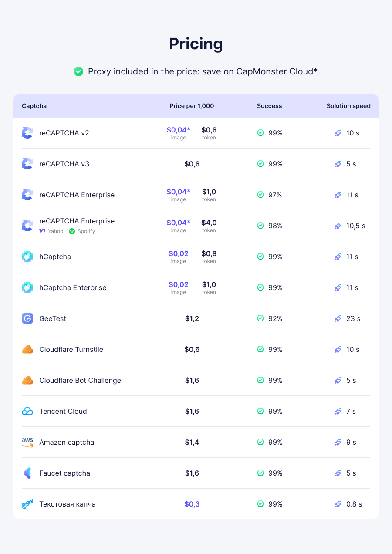Click the hCaptcha hand logo icon
The image size is (392, 554).
(27, 257)
